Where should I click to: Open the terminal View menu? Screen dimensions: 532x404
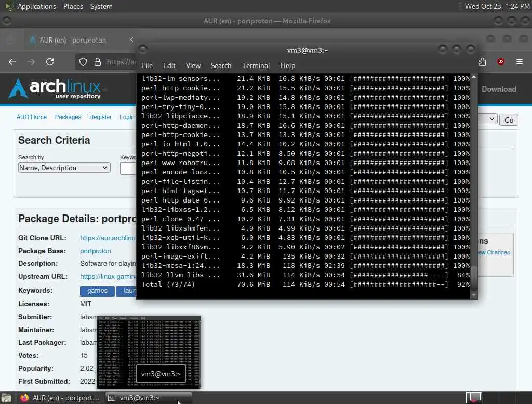193,65
